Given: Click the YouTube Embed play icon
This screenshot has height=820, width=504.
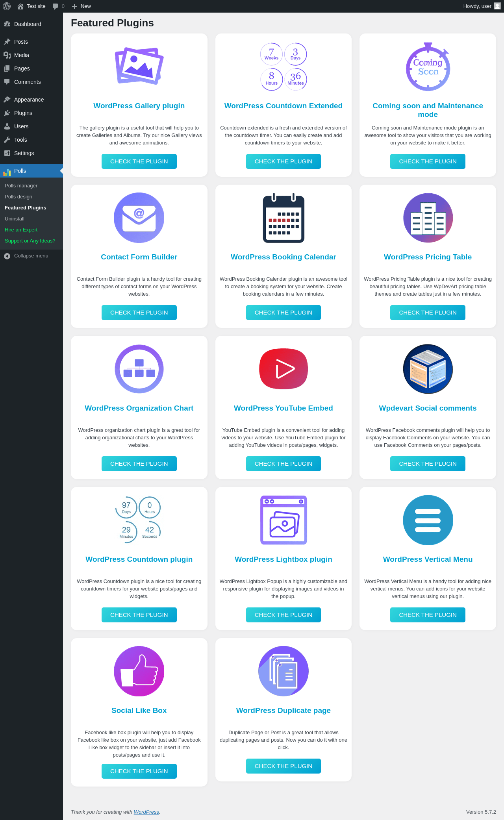Looking at the screenshot, I should [283, 369].
